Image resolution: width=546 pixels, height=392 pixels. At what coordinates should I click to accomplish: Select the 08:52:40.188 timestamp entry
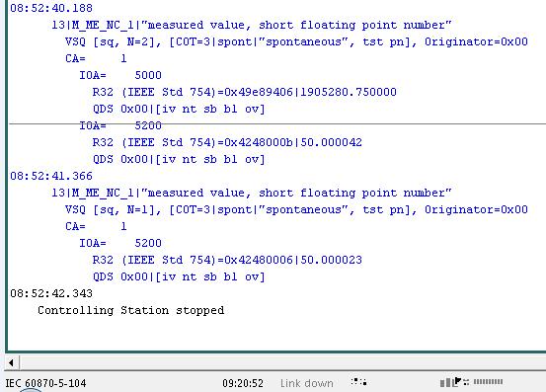(51, 8)
